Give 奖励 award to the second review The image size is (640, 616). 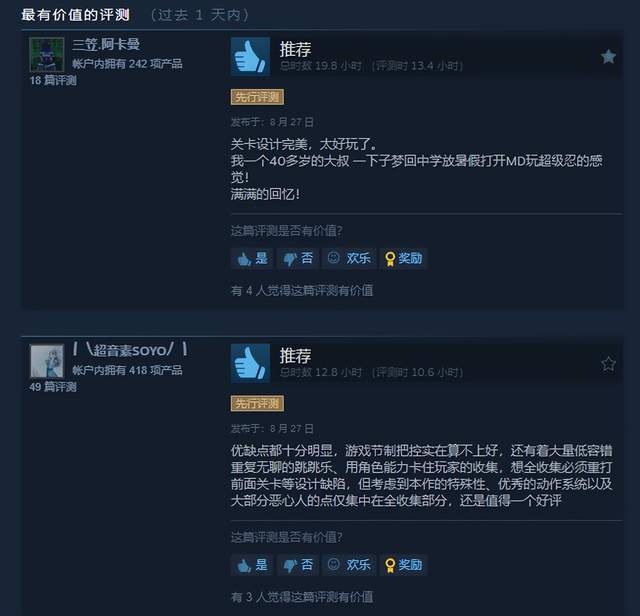pos(403,565)
